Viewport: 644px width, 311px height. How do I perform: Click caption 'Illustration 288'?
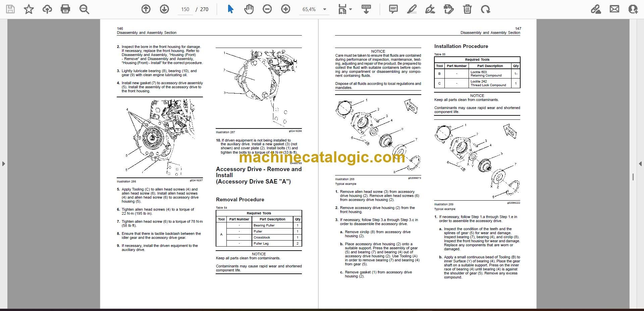(x=344, y=179)
